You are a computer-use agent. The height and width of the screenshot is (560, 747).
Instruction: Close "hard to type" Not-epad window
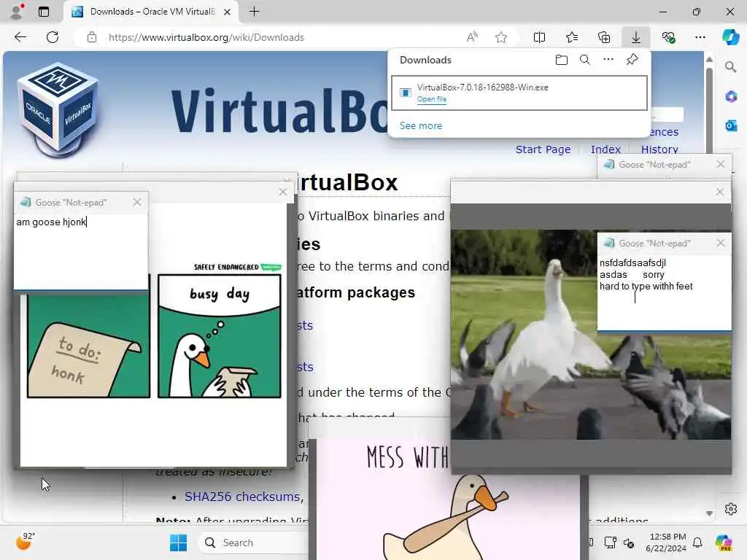click(720, 243)
